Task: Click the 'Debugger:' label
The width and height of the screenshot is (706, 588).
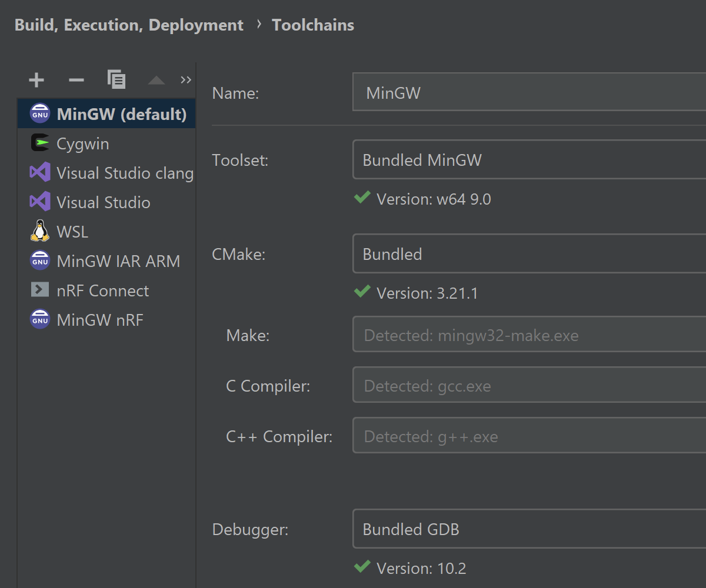Action: [x=250, y=530]
